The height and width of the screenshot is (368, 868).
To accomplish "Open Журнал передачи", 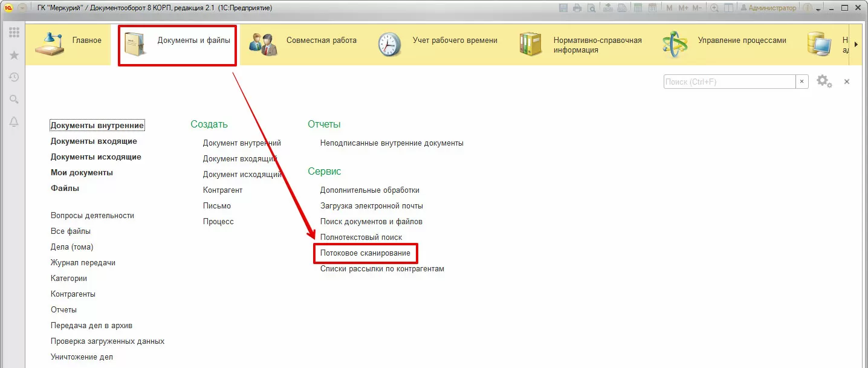I will pos(83,263).
